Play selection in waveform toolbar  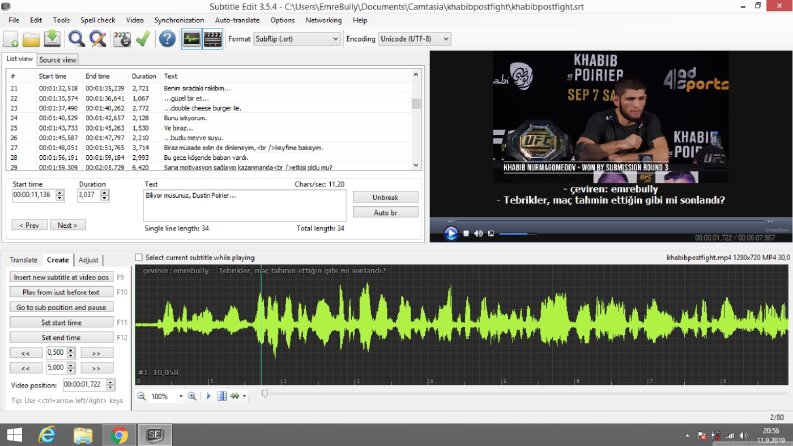pos(208,396)
